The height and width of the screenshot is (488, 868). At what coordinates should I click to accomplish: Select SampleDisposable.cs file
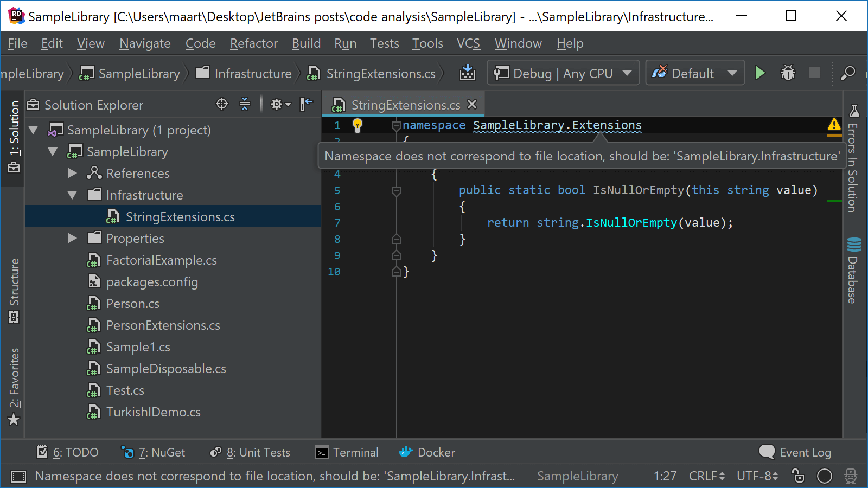[166, 369]
